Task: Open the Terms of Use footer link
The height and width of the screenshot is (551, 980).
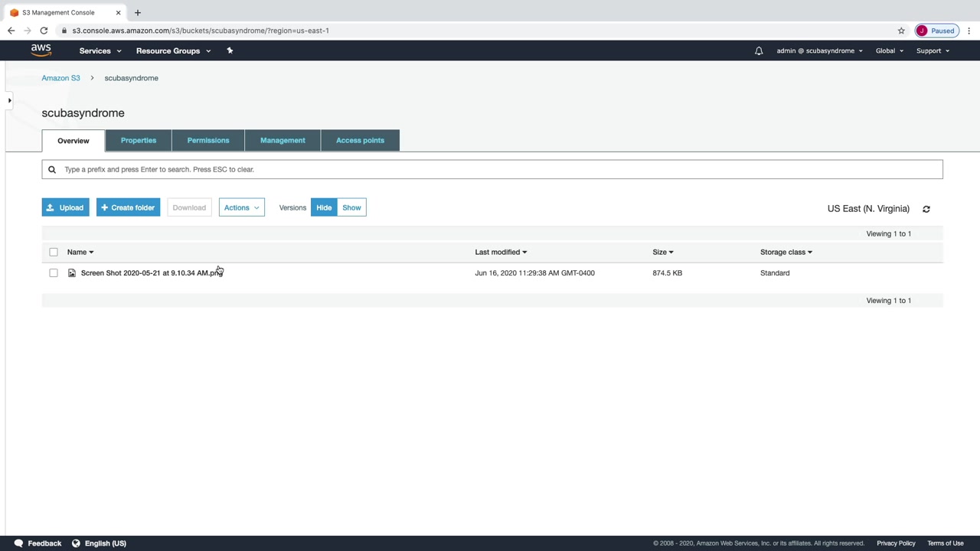Action: click(946, 543)
